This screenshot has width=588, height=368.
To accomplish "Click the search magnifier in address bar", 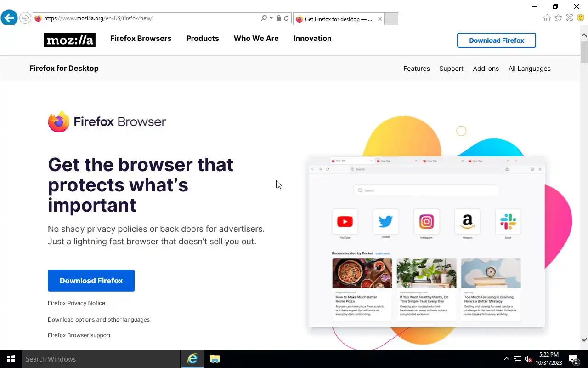I will (264, 18).
